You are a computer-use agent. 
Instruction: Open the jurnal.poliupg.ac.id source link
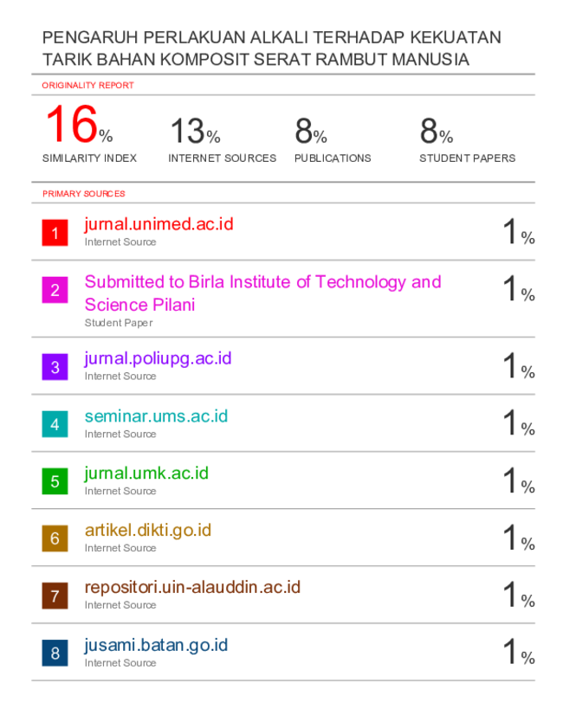(158, 359)
